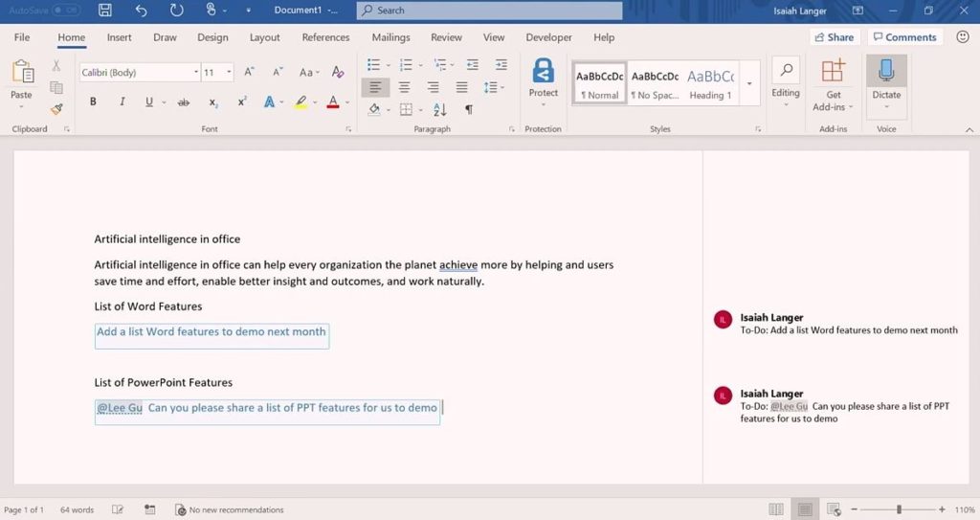Image resolution: width=980 pixels, height=520 pixels.
Task: Toggle underline formatting
Action: tap(148, 102)
